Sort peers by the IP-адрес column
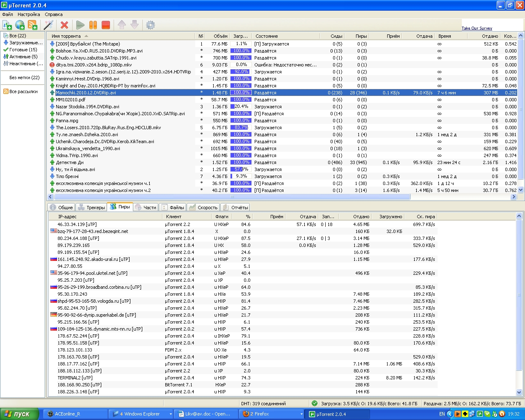Screen dimensions: 525x420 105,217
